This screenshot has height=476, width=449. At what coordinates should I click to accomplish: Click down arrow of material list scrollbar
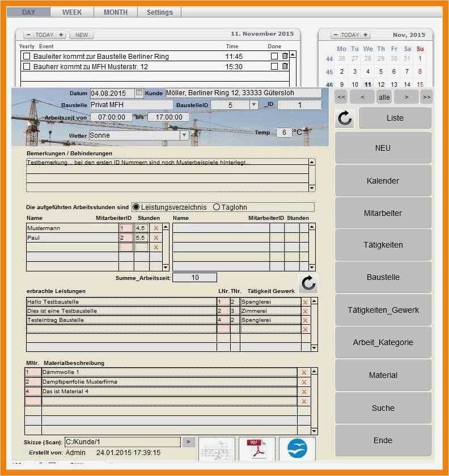click(x=314, y=431)
